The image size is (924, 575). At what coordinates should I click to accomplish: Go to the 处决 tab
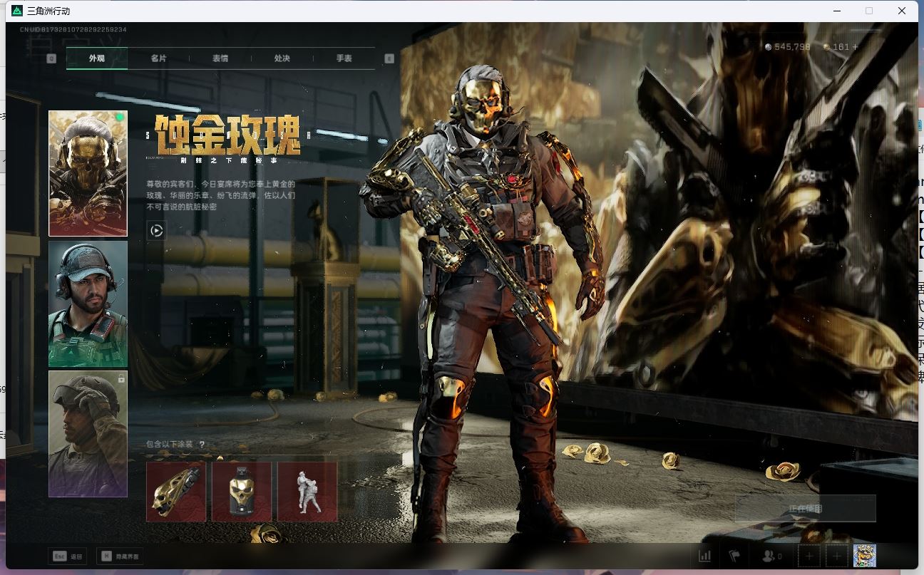click(x=282, y=58)
